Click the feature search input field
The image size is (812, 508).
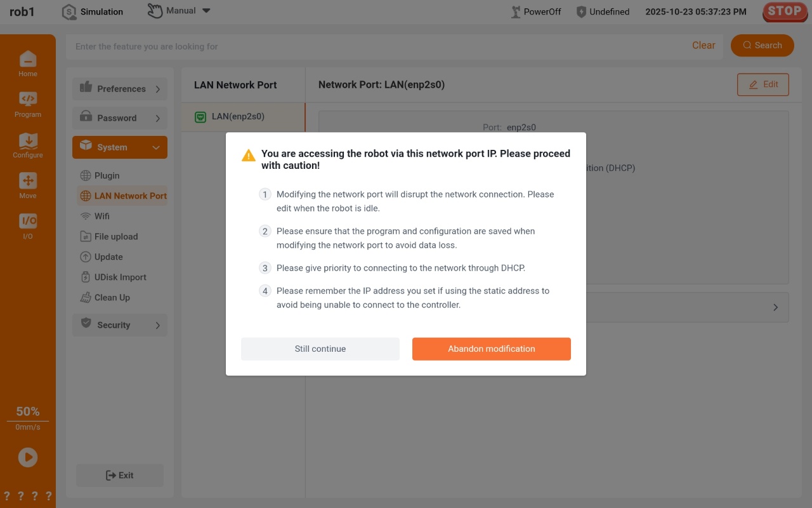point(381,46)
